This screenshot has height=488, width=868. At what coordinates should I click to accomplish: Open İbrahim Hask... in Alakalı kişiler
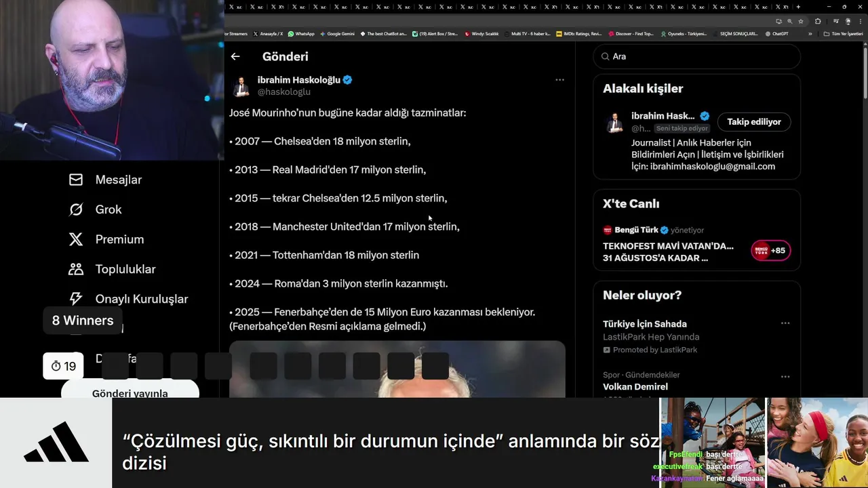click(663, 116)
